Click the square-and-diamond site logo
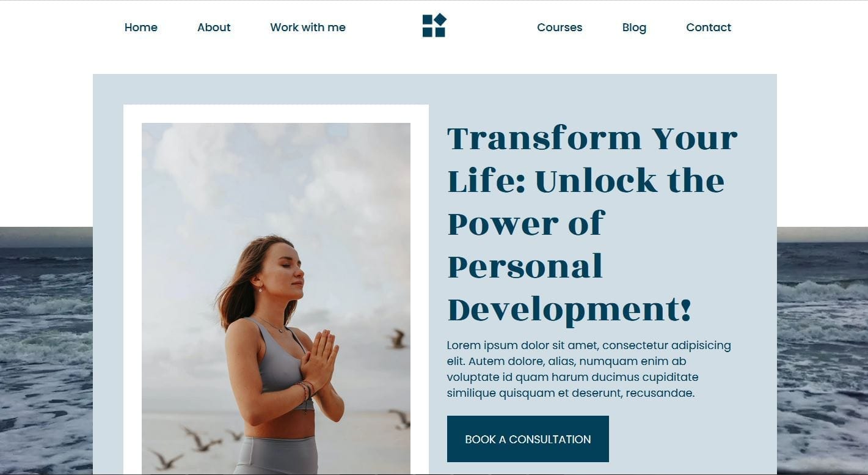 coord(434,26)
